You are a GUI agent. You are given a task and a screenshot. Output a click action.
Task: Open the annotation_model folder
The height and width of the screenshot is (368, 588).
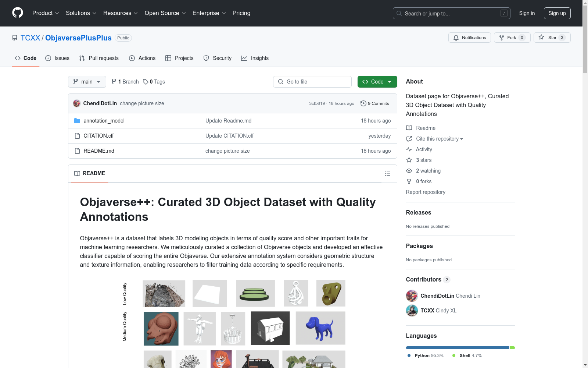coord(104,121)
